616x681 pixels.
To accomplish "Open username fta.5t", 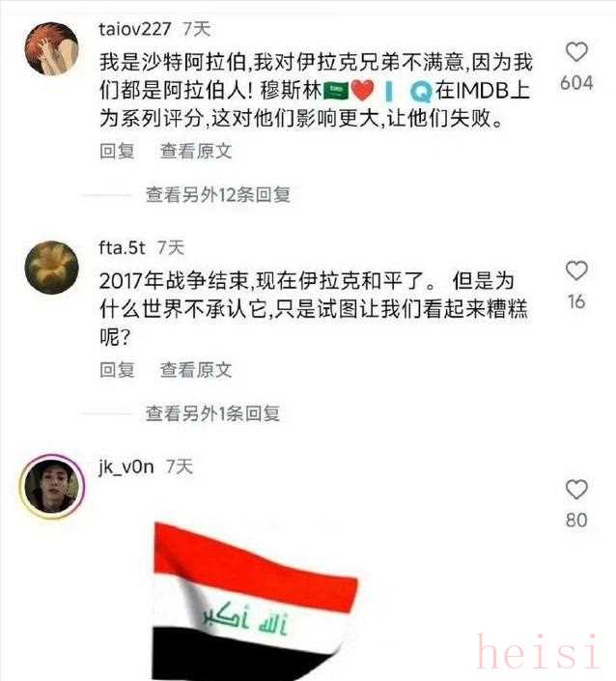I will click(122, 248).
